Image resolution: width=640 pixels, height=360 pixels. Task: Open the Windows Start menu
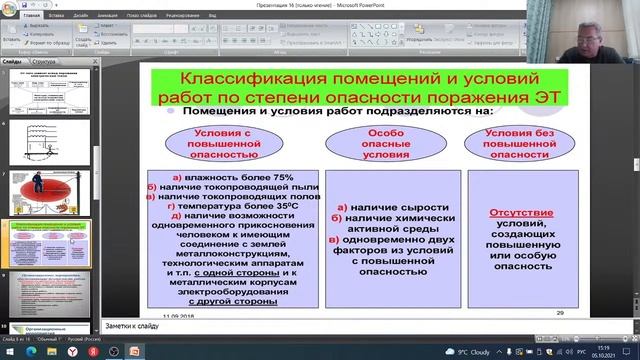click(10, 351)
